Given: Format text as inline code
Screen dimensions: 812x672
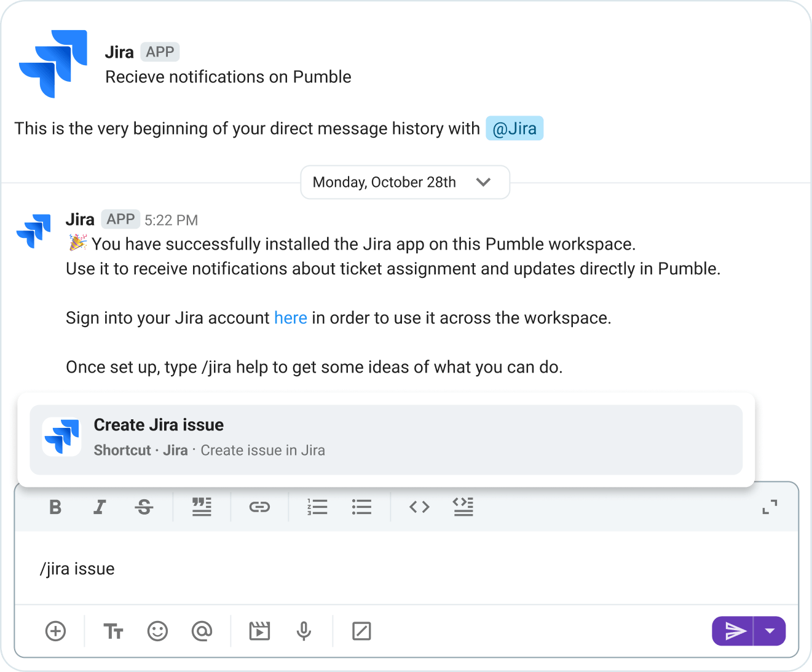Looking at the screenshot, I should tap(419, 507).
